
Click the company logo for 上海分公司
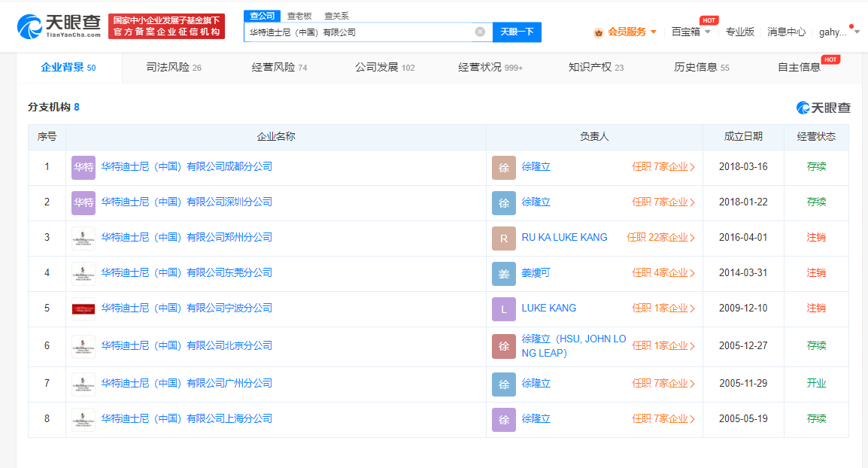tap(83, 420)
